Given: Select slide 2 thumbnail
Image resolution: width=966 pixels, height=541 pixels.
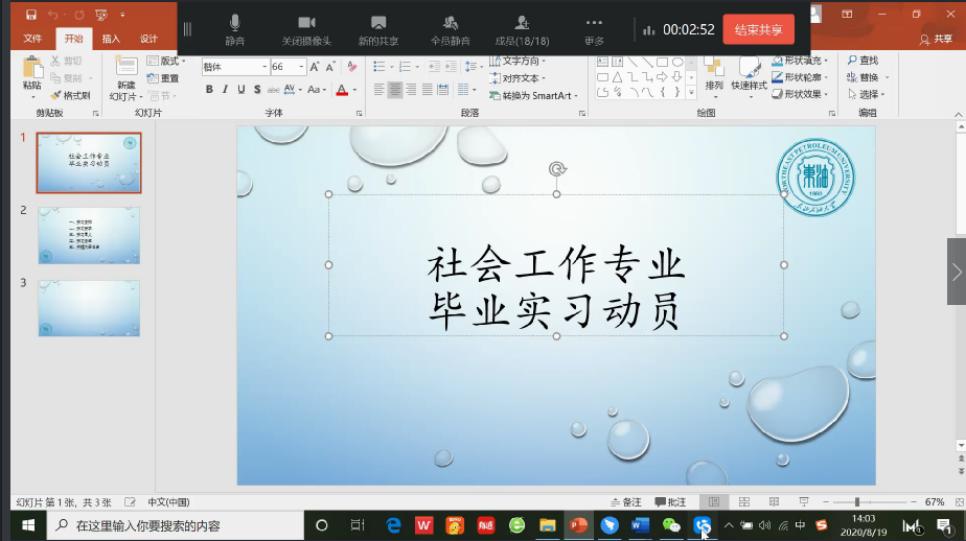Looking at the screenshot, I should tap(89, 235).
